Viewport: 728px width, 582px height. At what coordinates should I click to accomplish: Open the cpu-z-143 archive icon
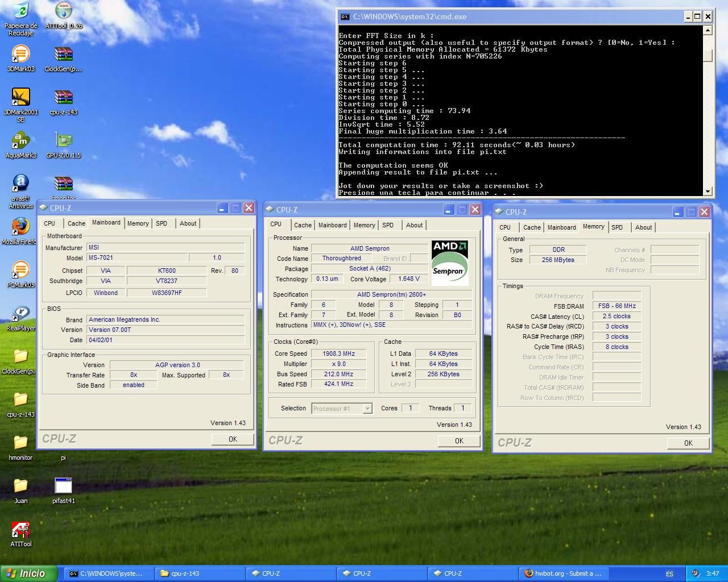tap(63, 102)
